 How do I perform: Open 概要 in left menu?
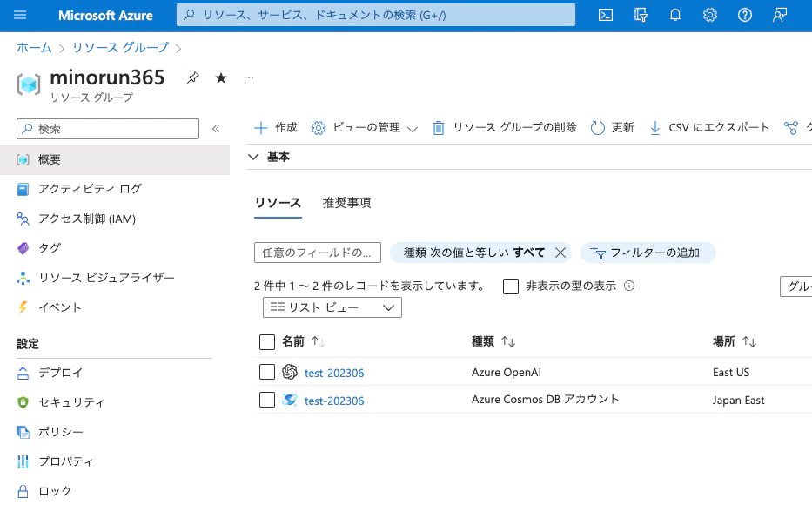tap(115, 159)
